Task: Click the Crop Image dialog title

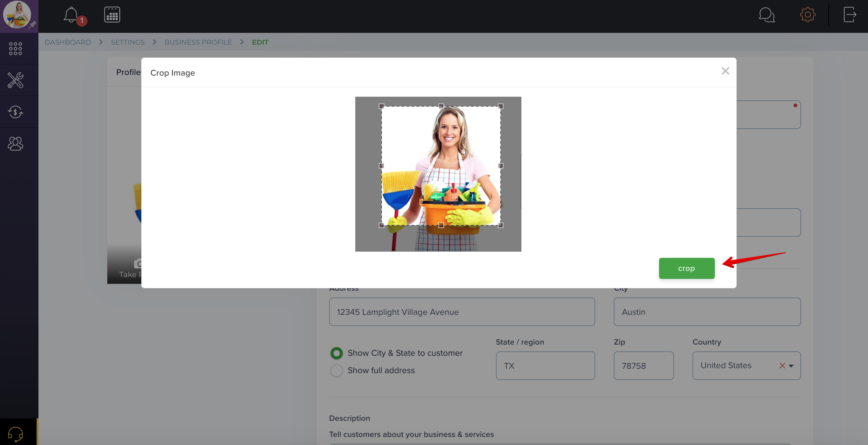Action: pyautogui.click(x=173, y=73)
